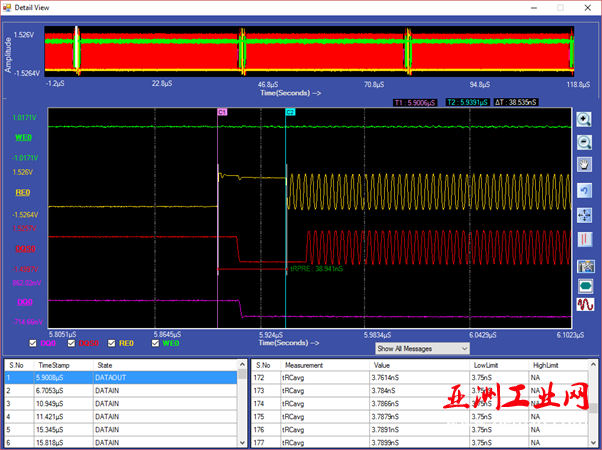Click the tRPRE : 38.941nS annotation
The image size is (602, 450).
[317, 269]
